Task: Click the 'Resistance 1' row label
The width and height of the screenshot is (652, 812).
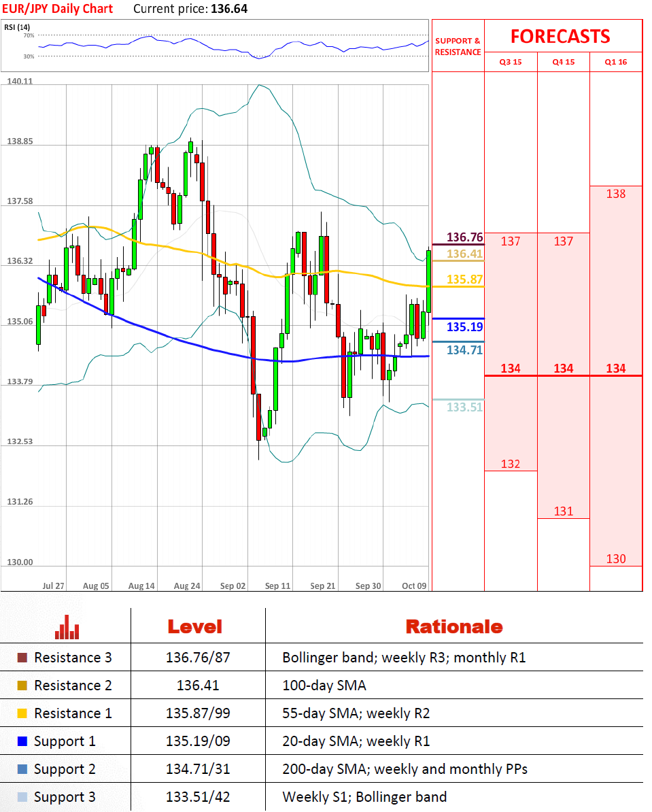Action: click(x=73, y=713)
